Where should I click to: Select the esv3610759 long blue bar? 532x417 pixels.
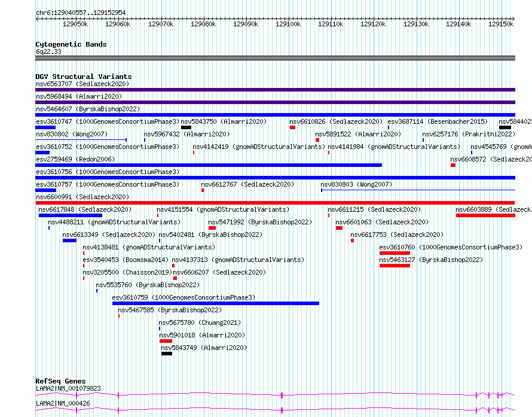[216, 303]
